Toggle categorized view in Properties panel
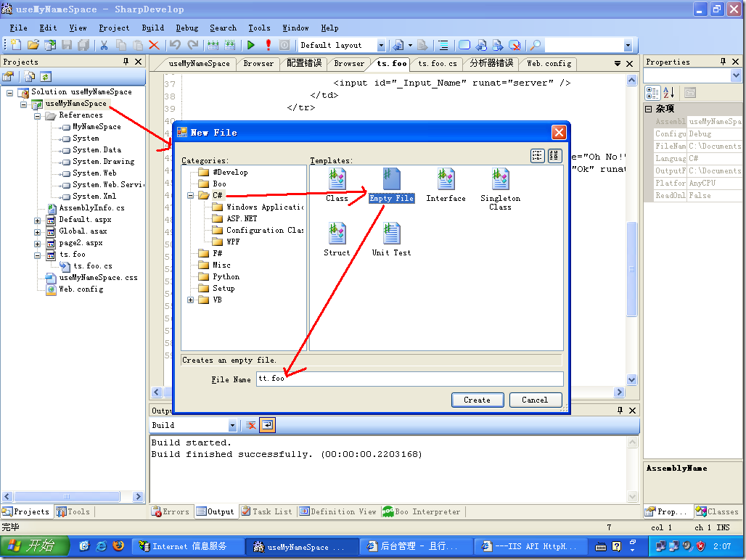The height and width of the screenshot is (560, 746). click(652, 92)
